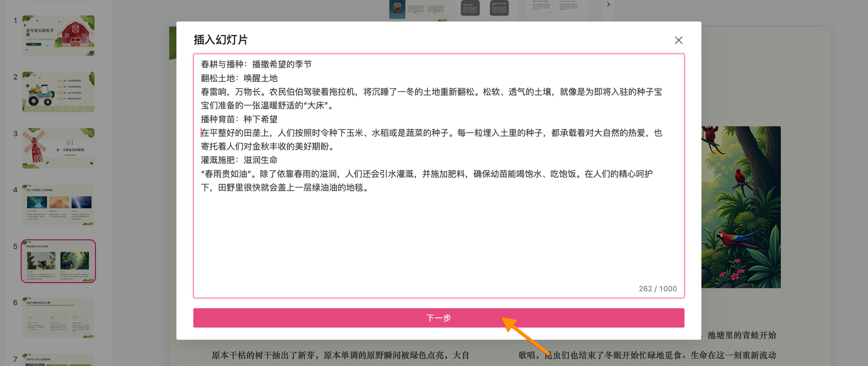Click the 插入幻灯片 dialog title
868x366 pixels.
tap(220, 40)
